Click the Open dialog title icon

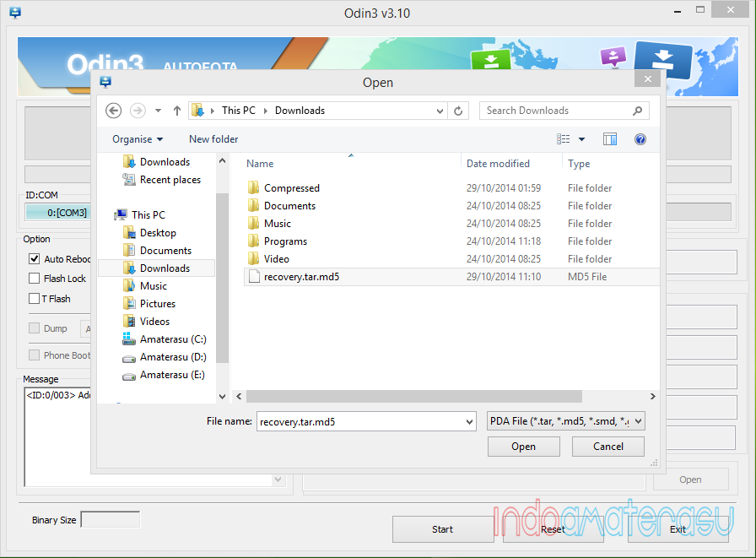point(105,82)
